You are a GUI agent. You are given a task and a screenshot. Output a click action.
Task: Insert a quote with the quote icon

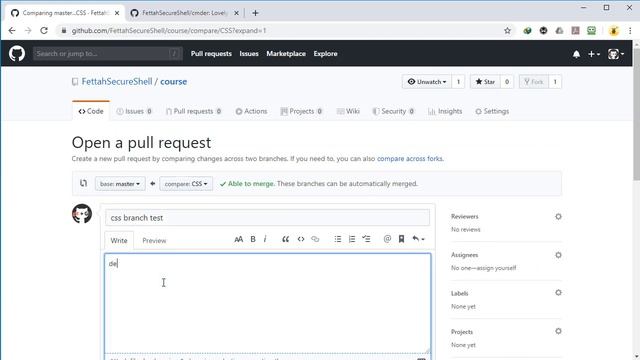coord(285,239)
